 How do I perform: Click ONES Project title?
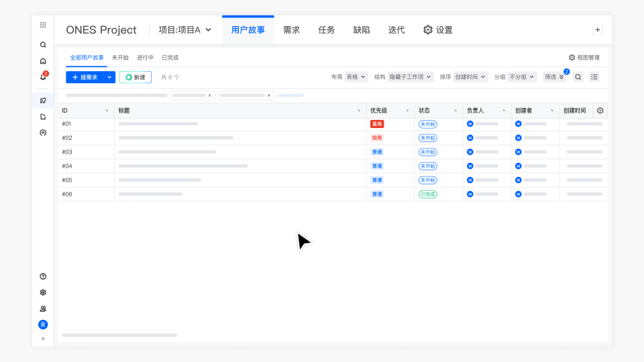101,30
